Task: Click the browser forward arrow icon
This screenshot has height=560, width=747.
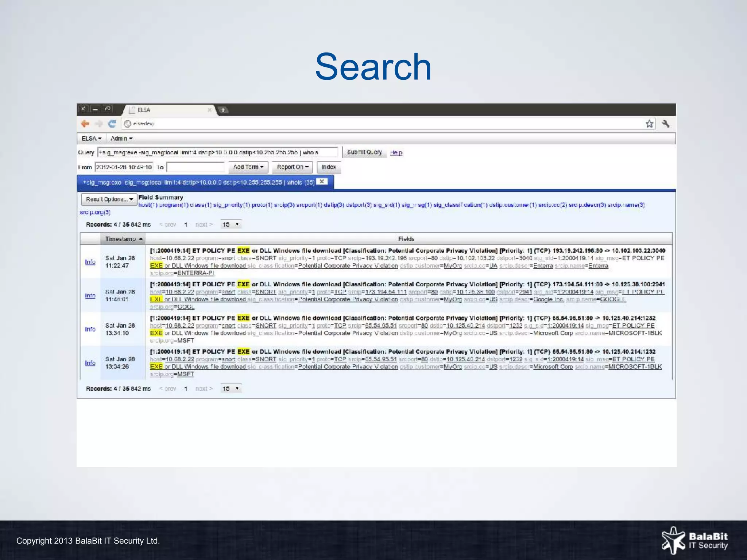Action: pos(98,124)
